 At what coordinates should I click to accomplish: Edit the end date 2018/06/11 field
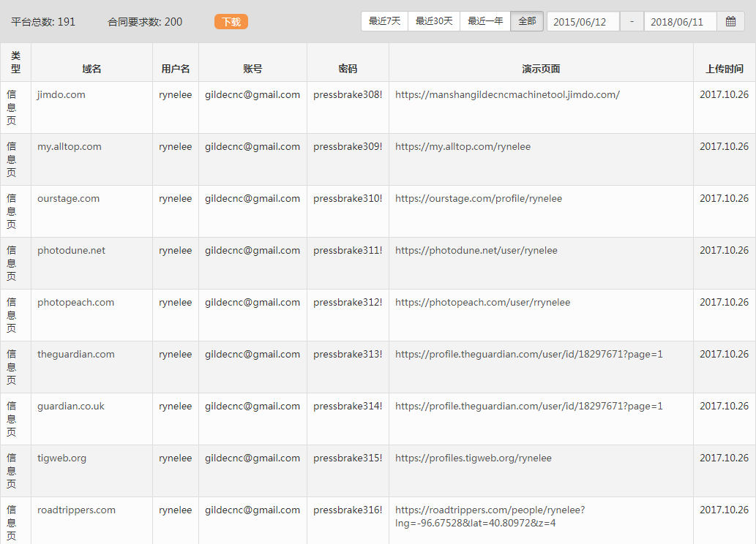pyautogui.click(x=681, y=22)
